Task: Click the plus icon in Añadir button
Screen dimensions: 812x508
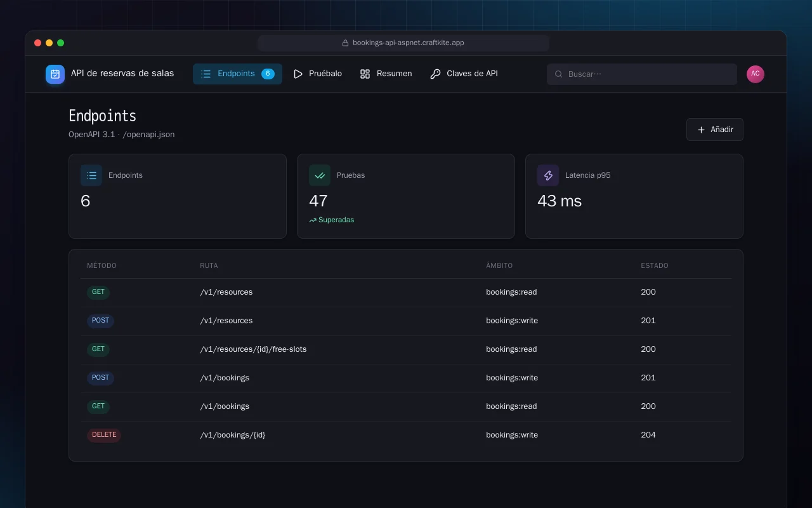Action: pos(701,130)
